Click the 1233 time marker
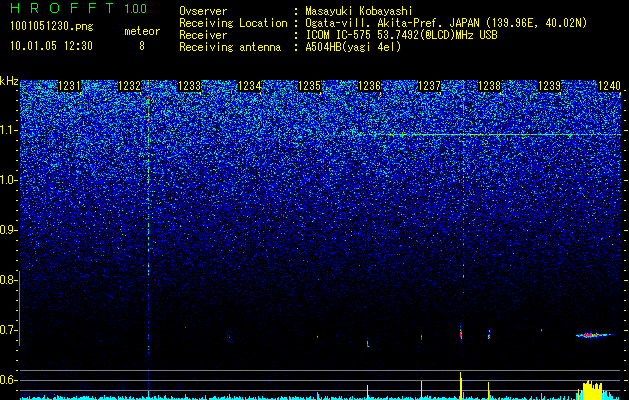The width and height of the screenshot is (629, 400). click(x=189, y=86)
